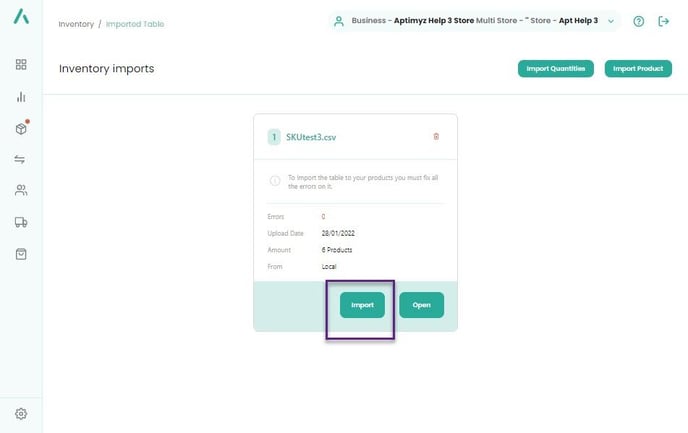This screenshot has width=688, height=433.
Task: Open the shopping bag icon
Action: [21, 254]
